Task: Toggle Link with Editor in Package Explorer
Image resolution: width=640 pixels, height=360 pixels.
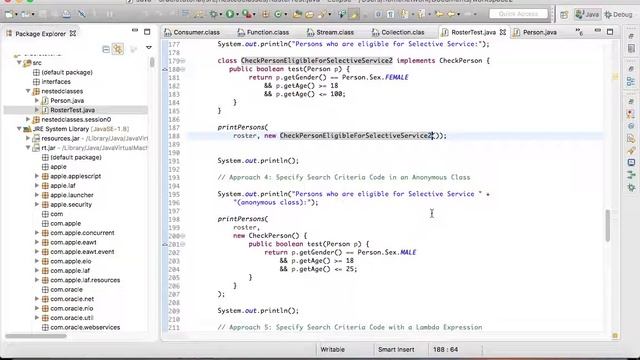Action: coord(118,49)
